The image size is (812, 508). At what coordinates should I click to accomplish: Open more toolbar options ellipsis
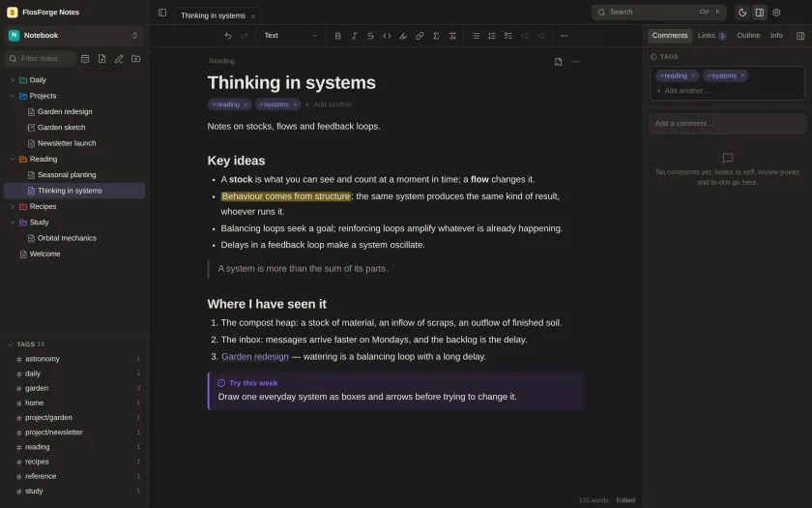[564, 36]
